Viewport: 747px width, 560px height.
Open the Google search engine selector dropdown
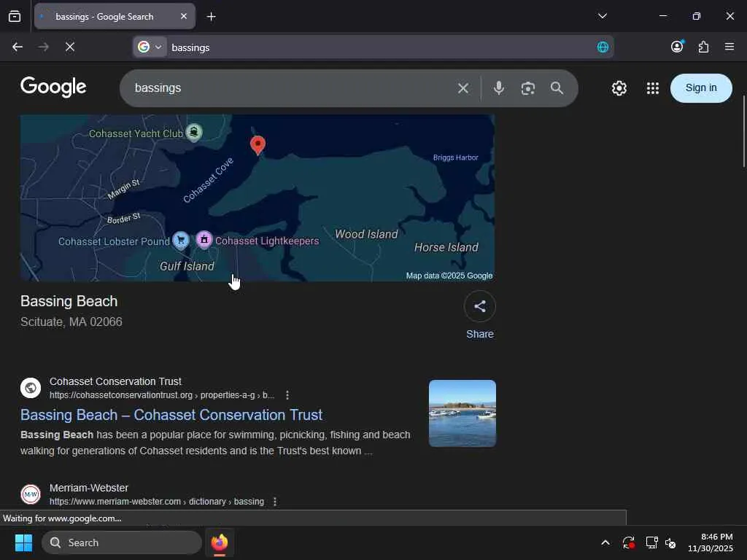point(150,47)
